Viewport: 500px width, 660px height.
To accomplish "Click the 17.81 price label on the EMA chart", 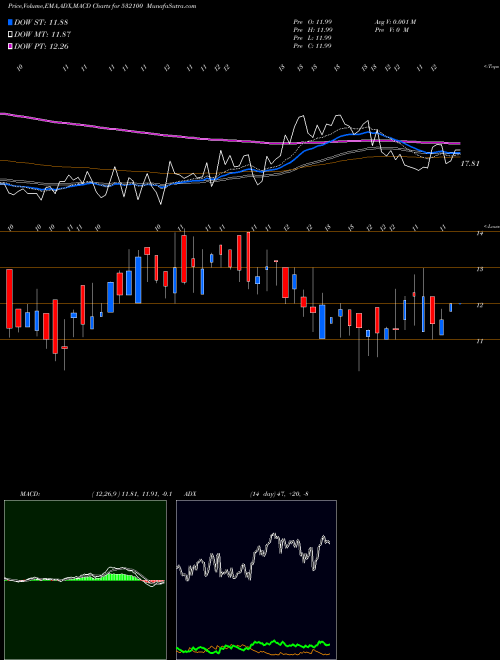I will pos(470,163).
